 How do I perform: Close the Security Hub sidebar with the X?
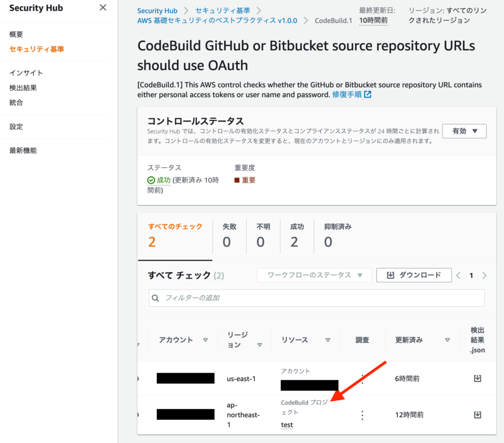pos(103,8)
